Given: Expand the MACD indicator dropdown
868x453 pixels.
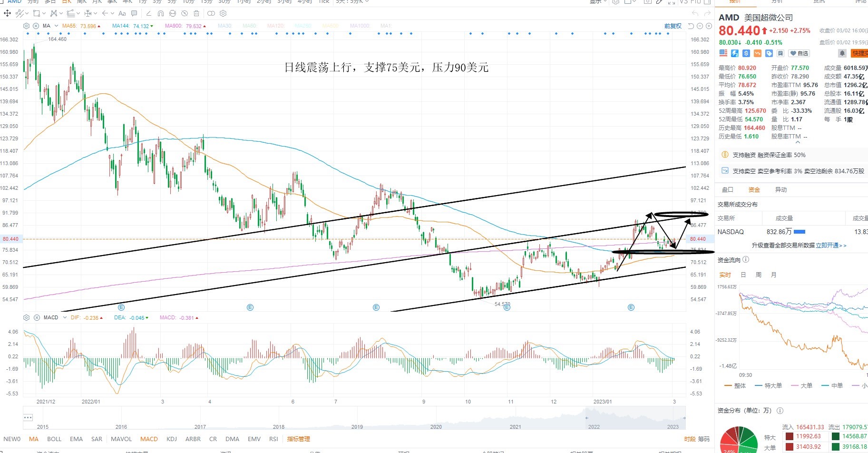Looking at the screenshot, I should [64, 317].
